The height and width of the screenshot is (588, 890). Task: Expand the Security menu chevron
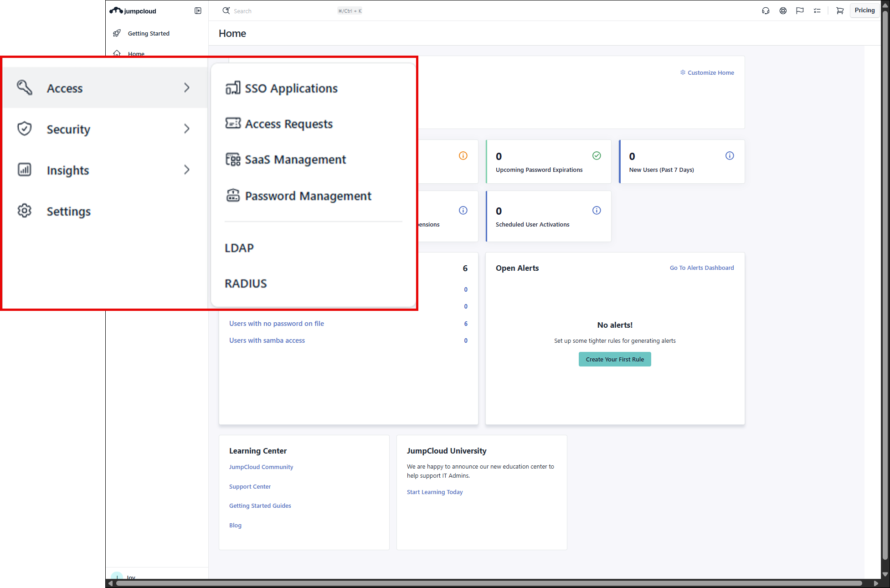[186, 129]
